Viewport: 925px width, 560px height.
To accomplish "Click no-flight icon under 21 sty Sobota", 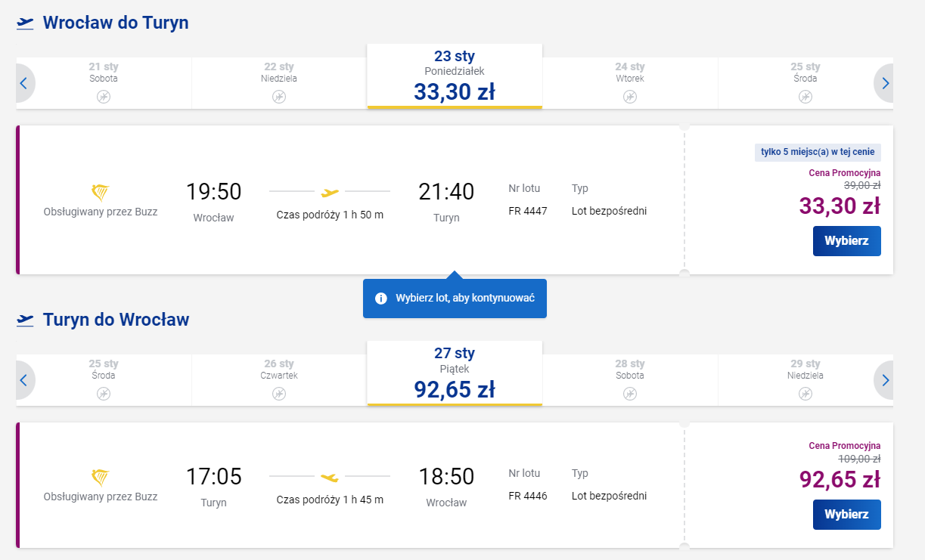I will [104, 97].
